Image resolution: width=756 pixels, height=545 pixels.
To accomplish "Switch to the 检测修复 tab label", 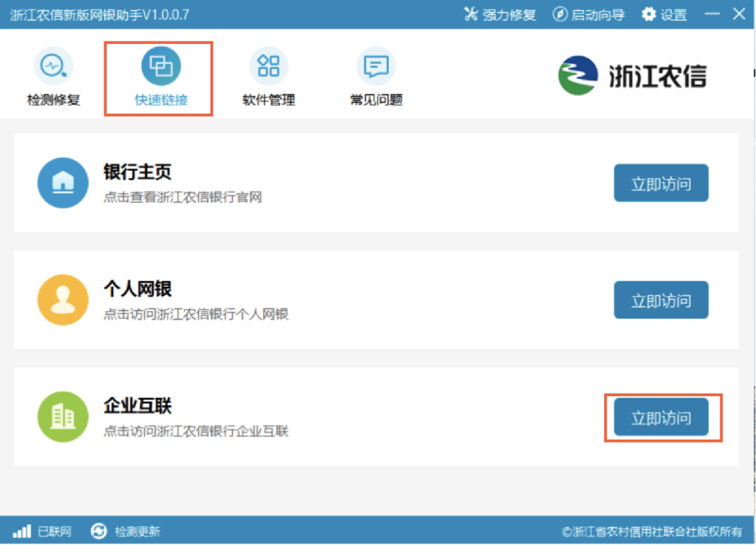I will click(x=53, y=100).
